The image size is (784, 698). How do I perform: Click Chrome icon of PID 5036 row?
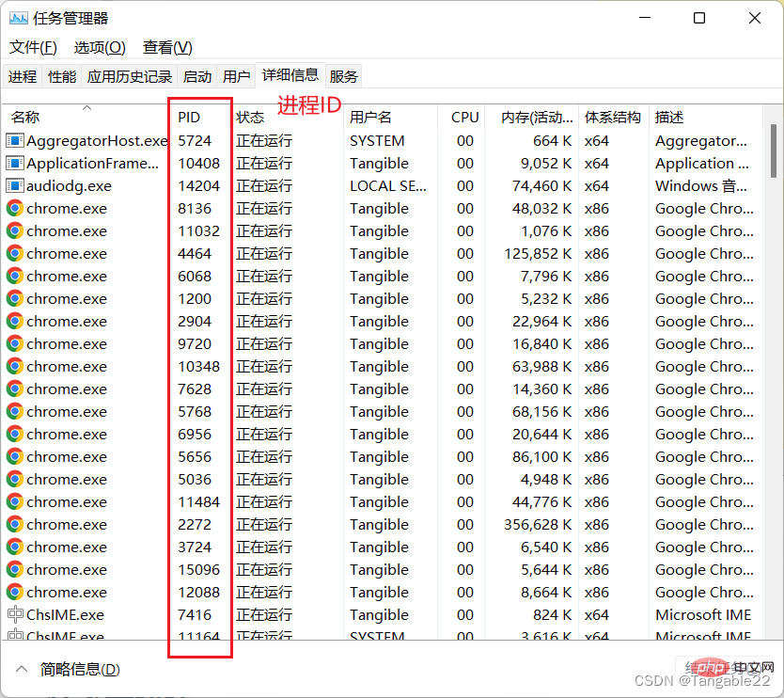(x=15, y=480)
